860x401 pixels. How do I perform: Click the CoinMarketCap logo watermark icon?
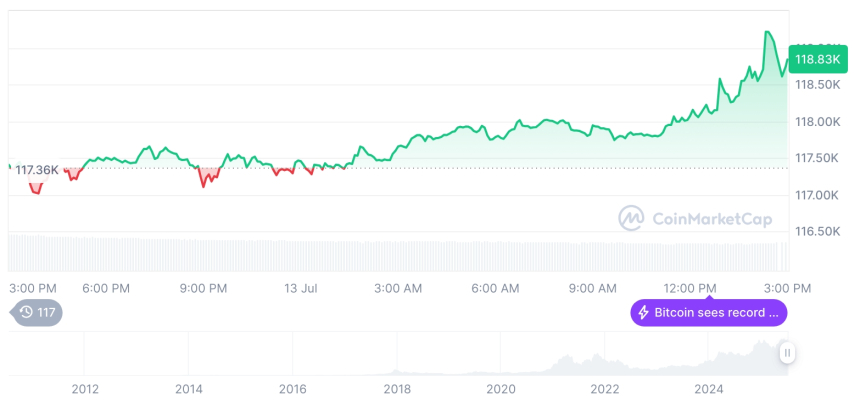click(631, 217)
